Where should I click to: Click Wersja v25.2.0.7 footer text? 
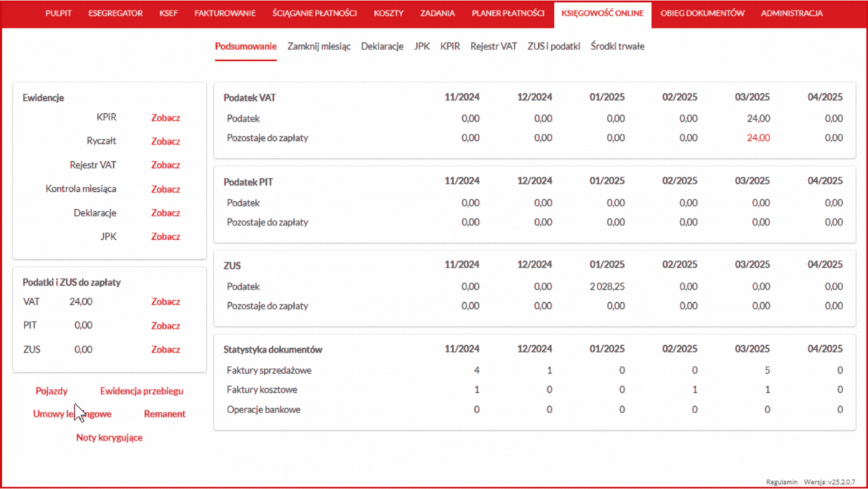pyautogui.click(x=829, y=483)
